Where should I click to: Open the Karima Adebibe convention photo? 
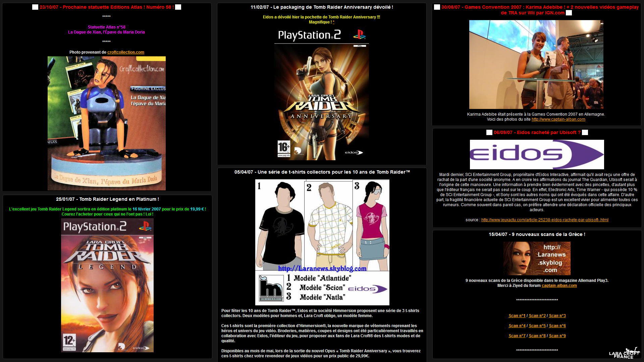(x=536, y=64)
